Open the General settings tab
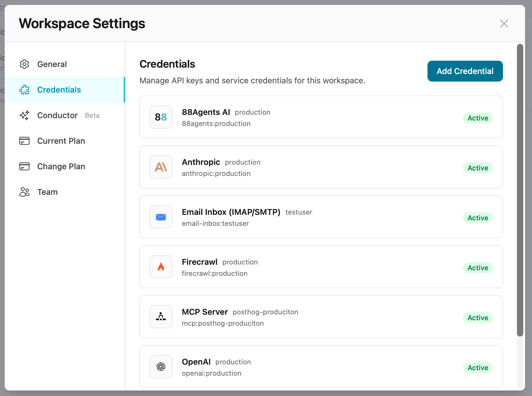532x396 pixels. 52,64
